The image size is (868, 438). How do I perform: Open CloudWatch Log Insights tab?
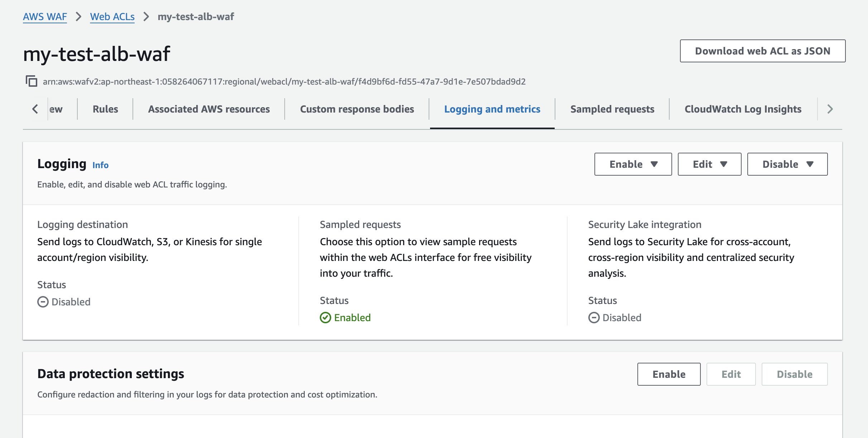click(x=743, y=109)
